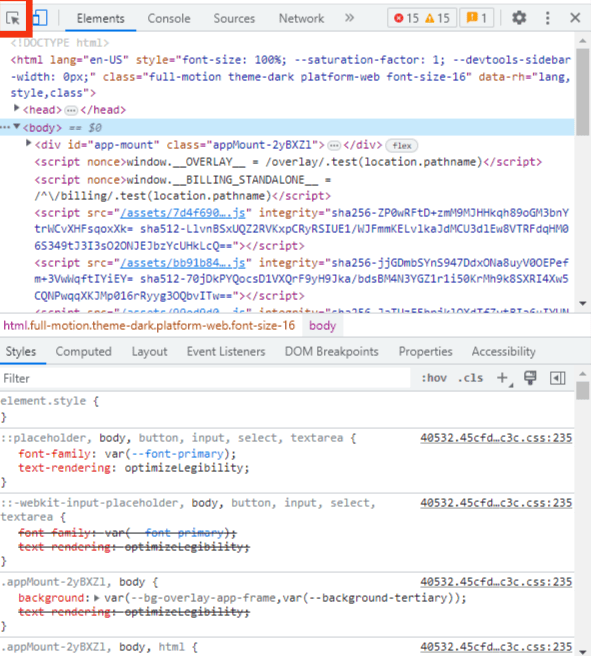Activate the inspect element picker tool

pyautogui.click(x=13, y=18)
